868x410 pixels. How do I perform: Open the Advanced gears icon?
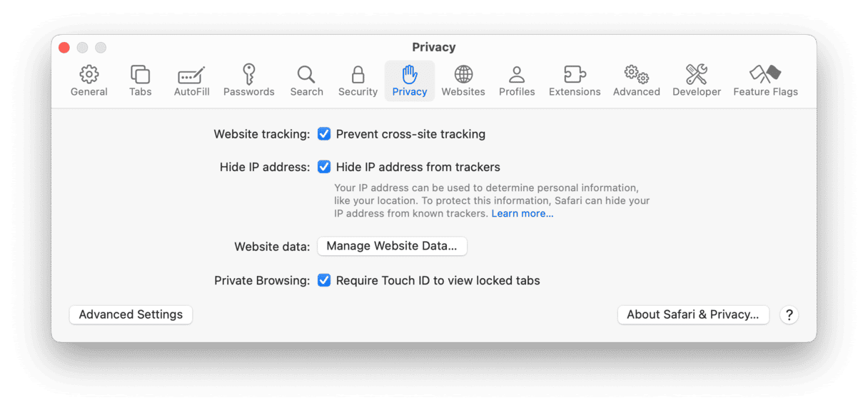click(x=636, y=74)
